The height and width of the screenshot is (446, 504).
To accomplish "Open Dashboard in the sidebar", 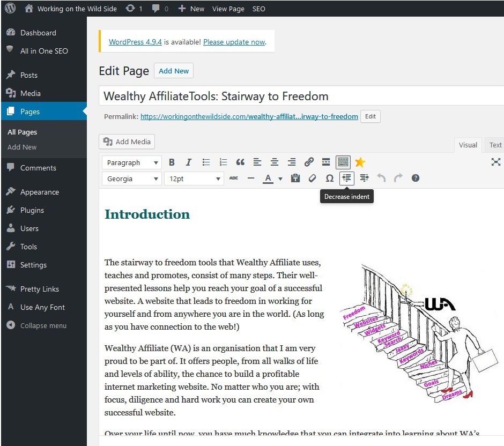I will (44, 33).
